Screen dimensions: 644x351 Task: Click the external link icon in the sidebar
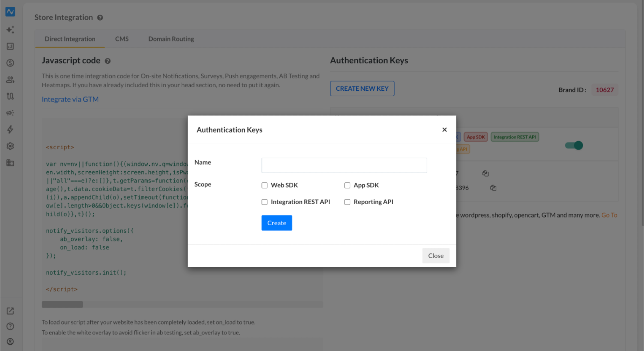pyautogui.click(x=10, y=311)
